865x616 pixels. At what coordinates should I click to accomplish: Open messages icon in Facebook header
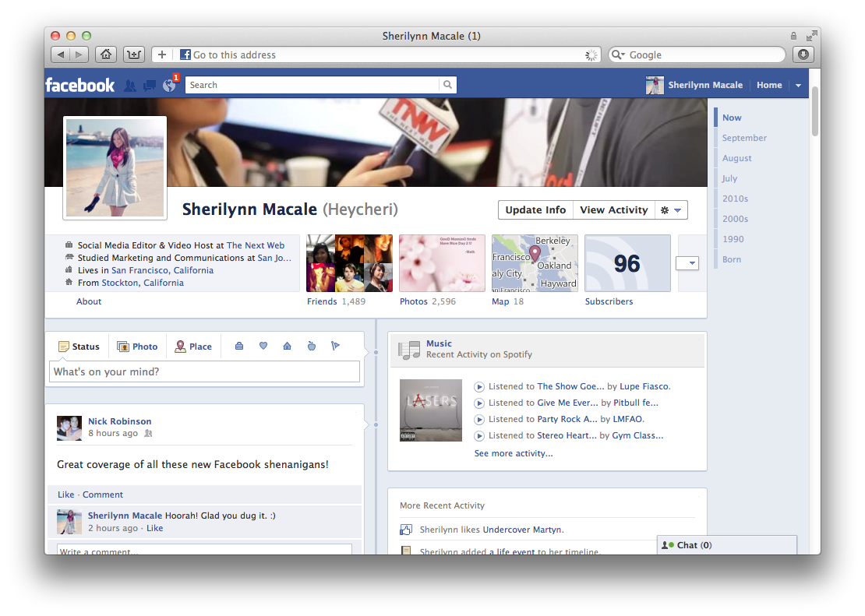(x=150, y=86)
